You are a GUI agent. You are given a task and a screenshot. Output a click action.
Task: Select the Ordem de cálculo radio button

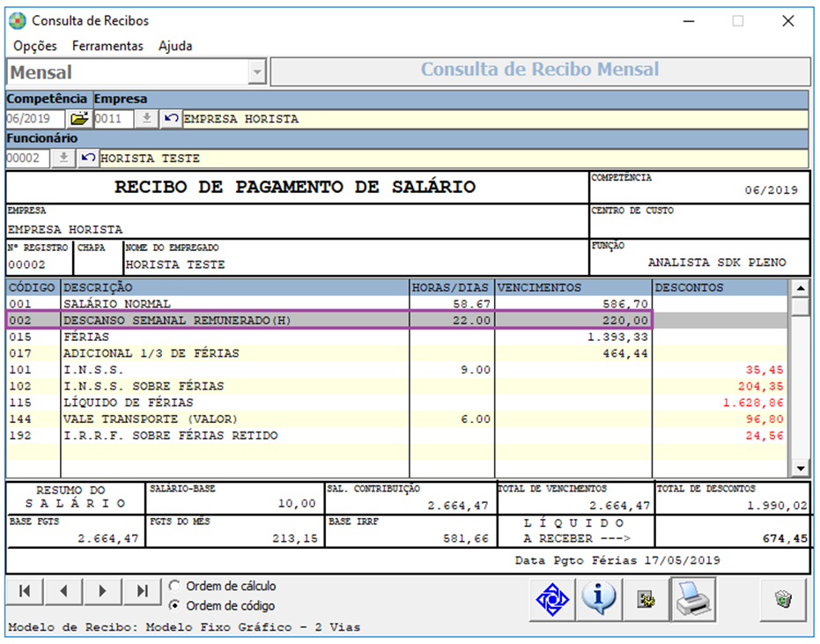pyautogui.click(x=174, y=586)
